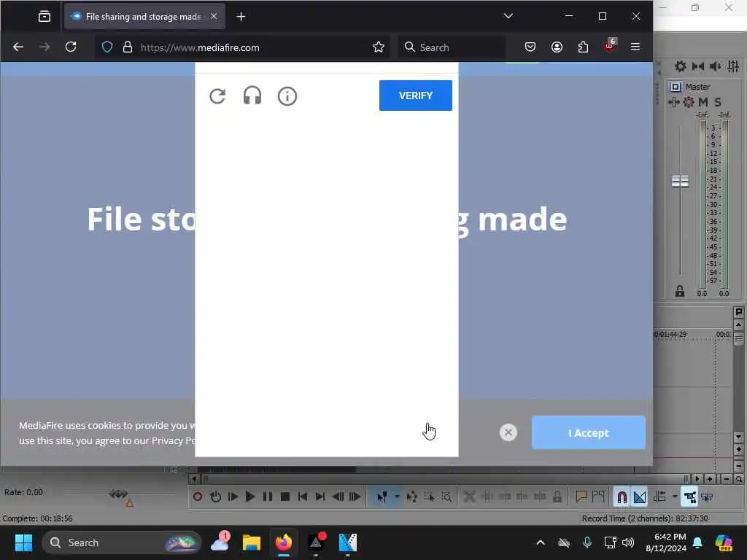
Task: Toggle the Master automation settings icon
Action: (x=673, y=102)
